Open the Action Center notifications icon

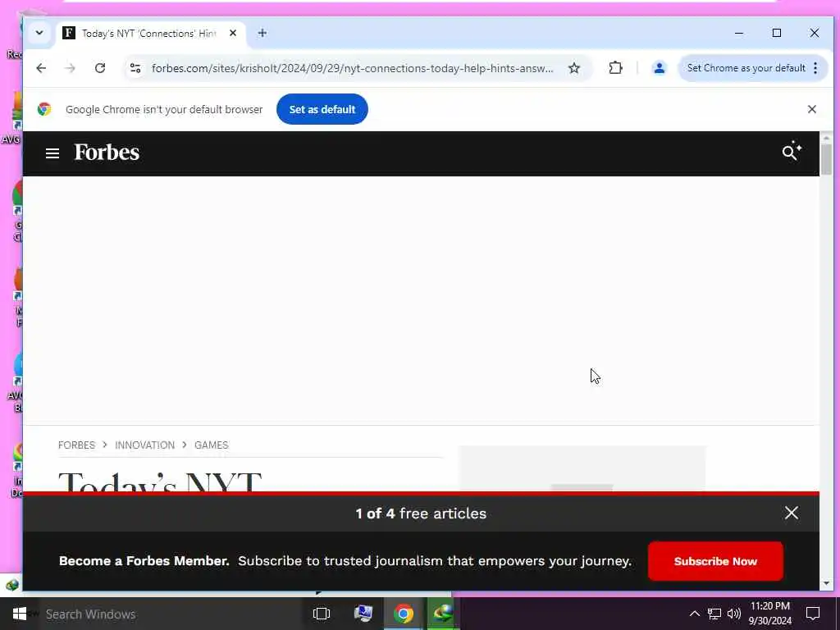pyautogui.click(x=813, y=614)
